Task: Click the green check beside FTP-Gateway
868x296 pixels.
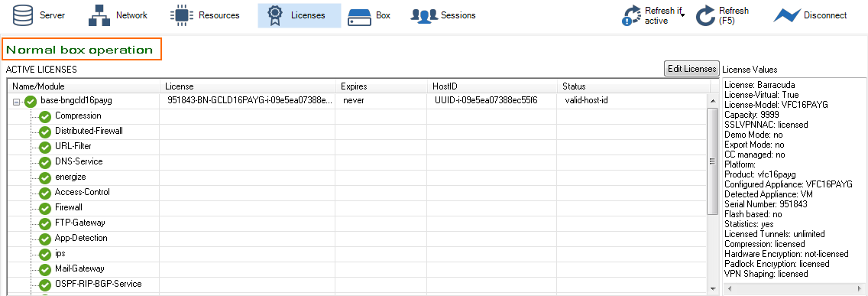Action: tap(45, 223)
